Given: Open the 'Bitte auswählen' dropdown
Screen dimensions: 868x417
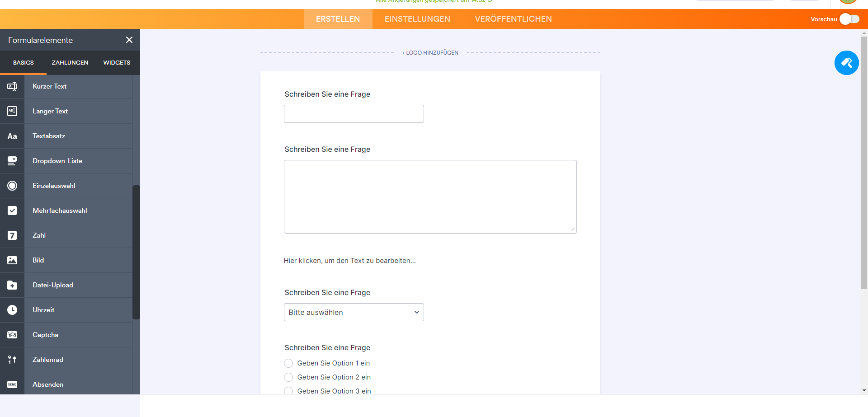Looking at the screenshot, I should [354, 312].
